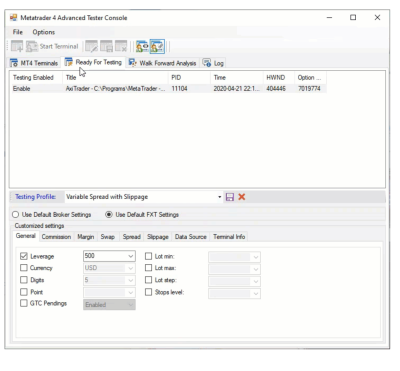The image size is (400, 371).
Task: Sort by Testing Enabled column header
Action: (36, 78)
